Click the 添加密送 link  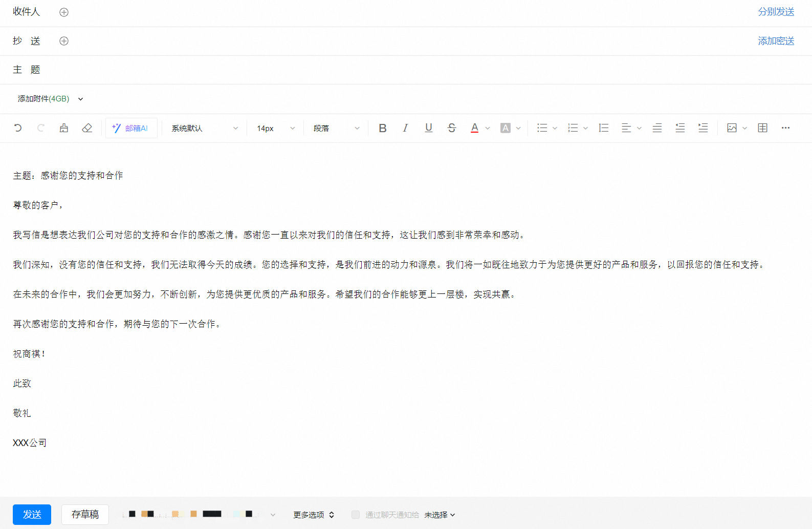coord(776,41)
